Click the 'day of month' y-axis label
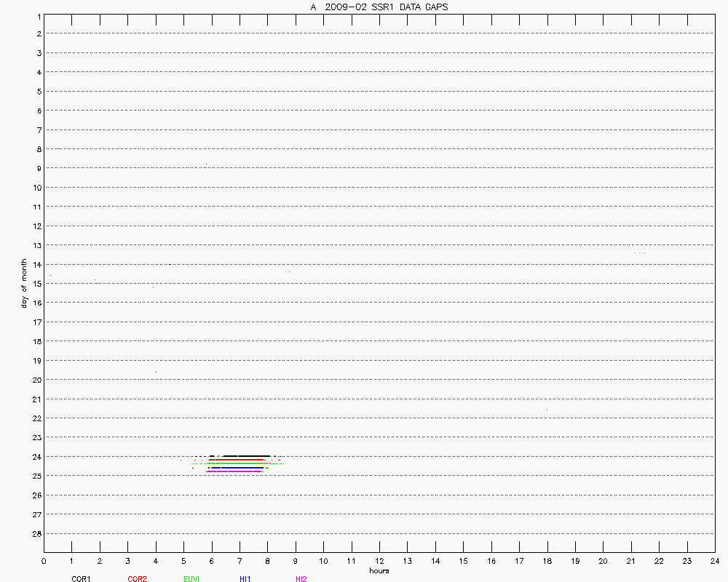Screen dimensions: 728x582 coord(24,283)
